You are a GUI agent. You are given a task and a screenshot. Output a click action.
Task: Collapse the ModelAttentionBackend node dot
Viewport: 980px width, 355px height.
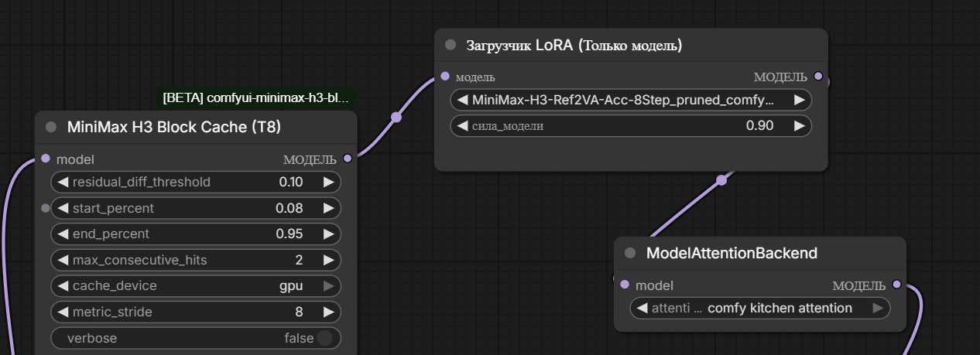pos(630,253)
